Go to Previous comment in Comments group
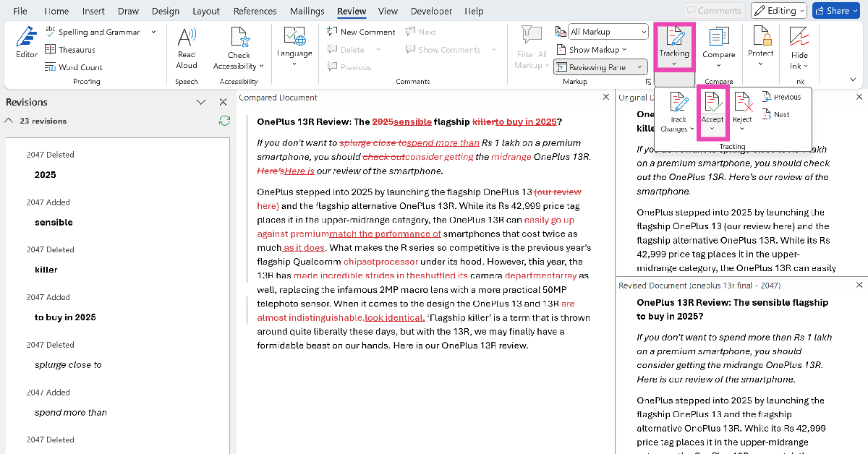 click(x=349, y=67)
